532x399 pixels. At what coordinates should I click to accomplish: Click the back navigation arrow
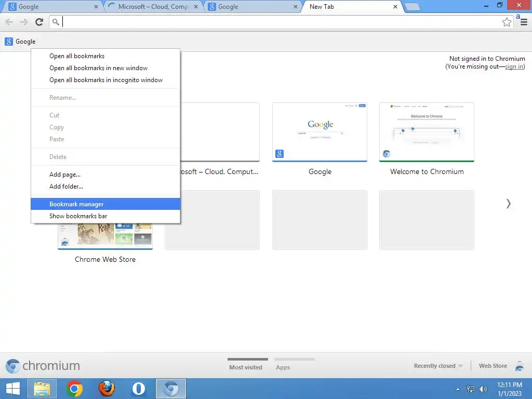tap(9, 22)
